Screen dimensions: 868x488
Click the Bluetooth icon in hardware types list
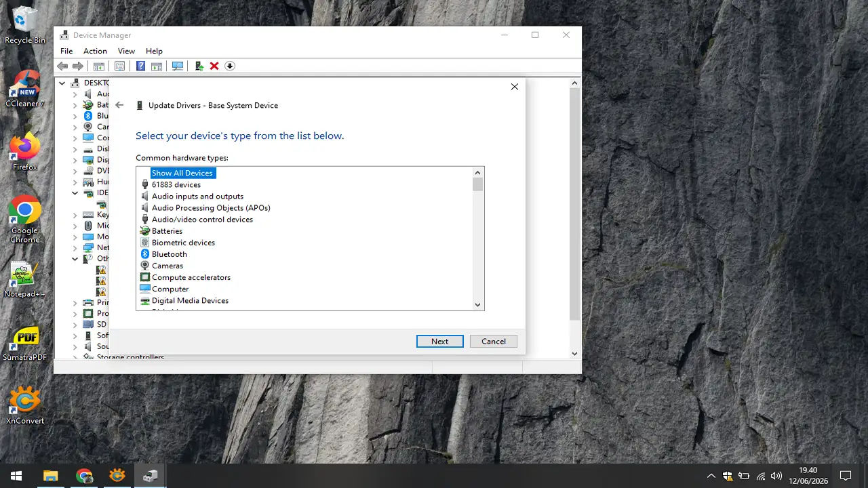[x=144, y=254]
